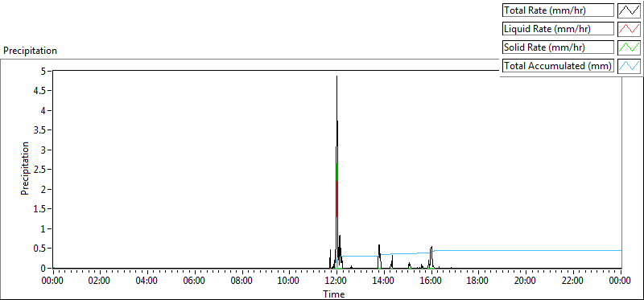
Task: Click the 12:00 tick label on time axis
Action: [336, 282]
